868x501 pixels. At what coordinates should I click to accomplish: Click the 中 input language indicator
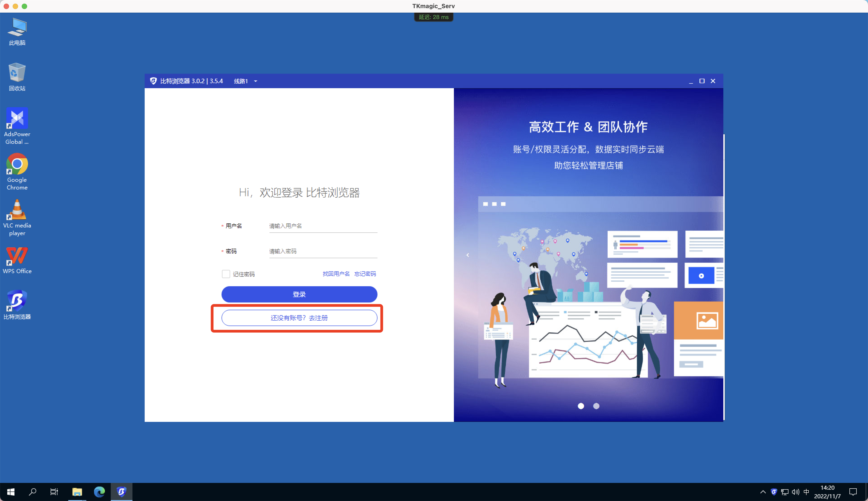807,492
